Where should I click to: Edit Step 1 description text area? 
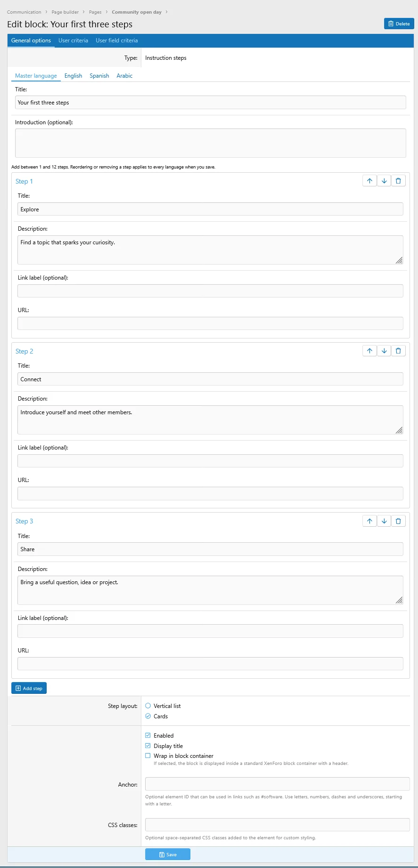(x=210, y=250)
